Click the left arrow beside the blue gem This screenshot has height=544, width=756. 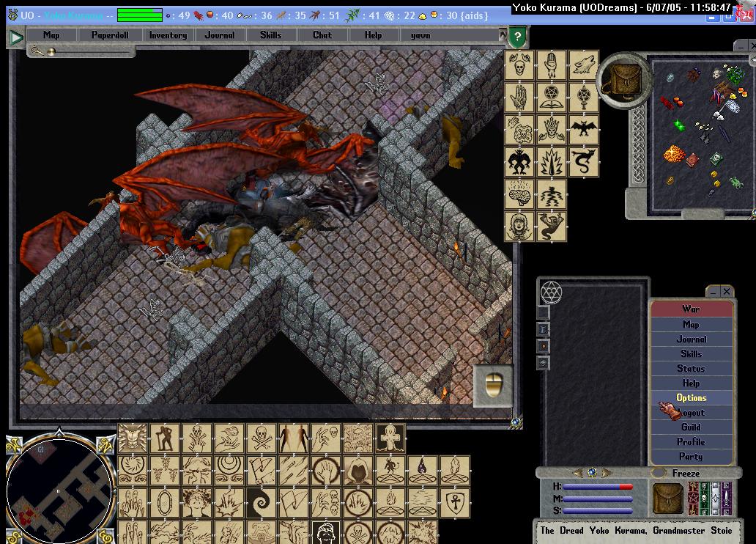coord(578,473)
